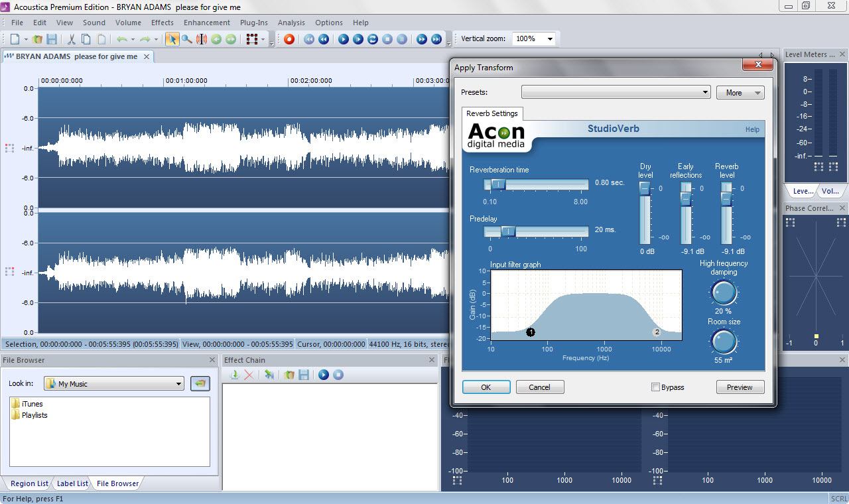This screenshot has width=849, height=504.
Task: Click the Early reflections fader
Action: 686,198
